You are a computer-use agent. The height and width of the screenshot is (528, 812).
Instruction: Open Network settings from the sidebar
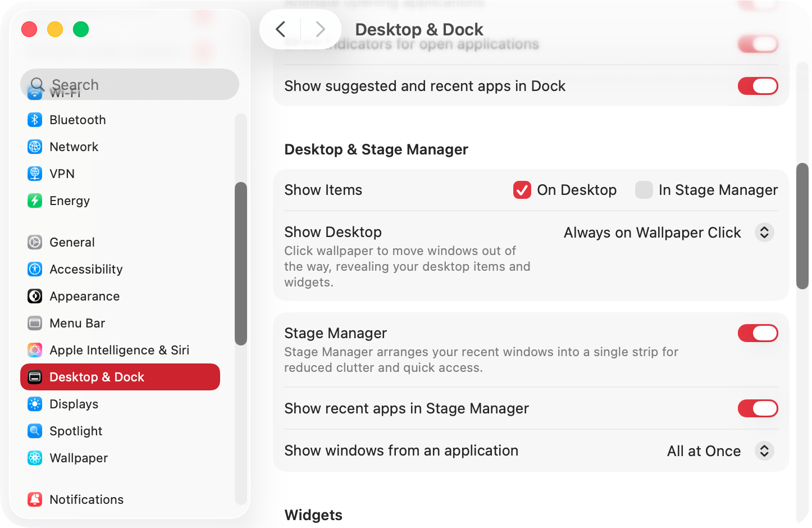click(35, 147)
